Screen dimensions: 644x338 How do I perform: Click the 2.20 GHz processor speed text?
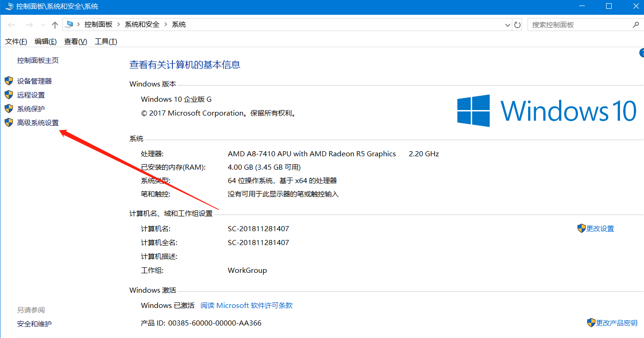point(424,154)
